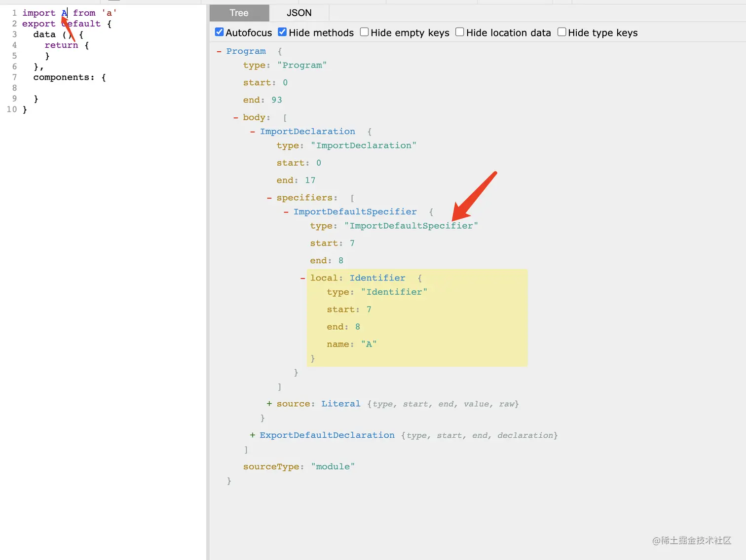Viewport: 746px width, 560px height.
Task: Switch to the Tree tab
Action: [x=239, y=13]
